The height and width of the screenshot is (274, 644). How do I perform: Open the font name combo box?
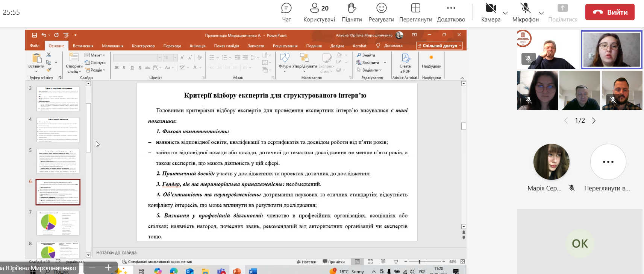[x=137, y=58]
